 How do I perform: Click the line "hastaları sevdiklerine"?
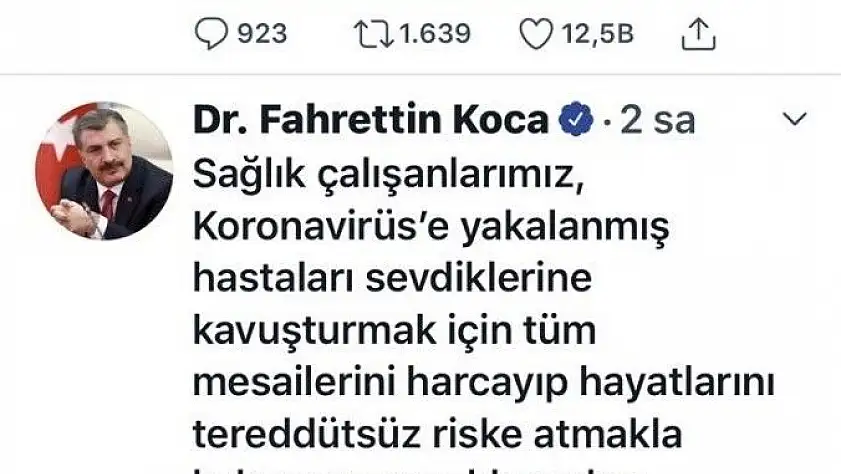(393, 278)
